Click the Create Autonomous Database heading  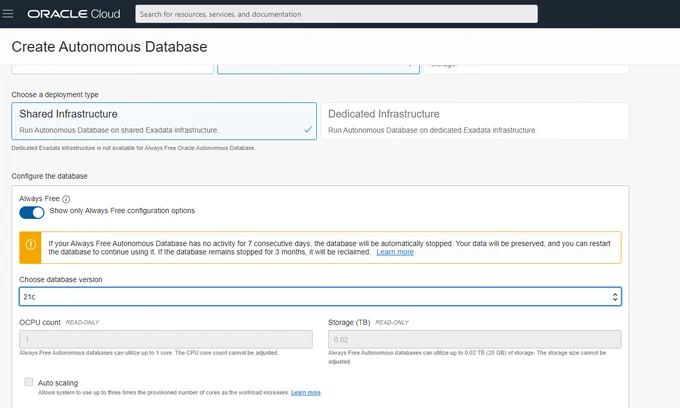[109, 47]
